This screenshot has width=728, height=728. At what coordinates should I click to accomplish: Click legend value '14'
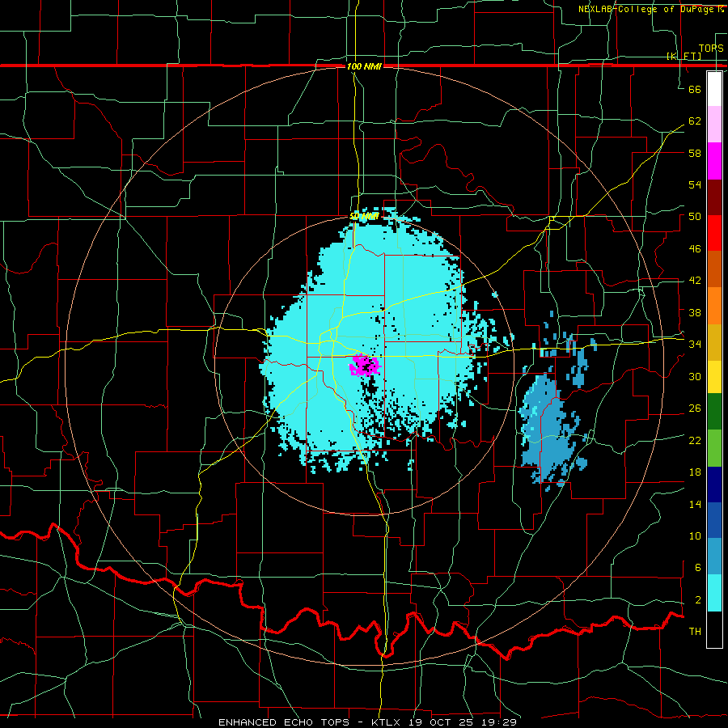click(695, 504)
